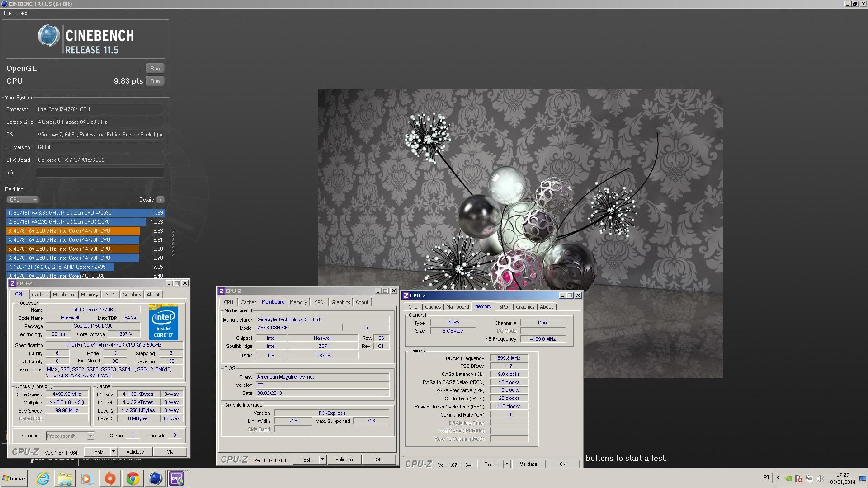Open SPD tab in CPU-Z Memory window
Viewport: 868px width, 488px height.
click(504, 307)
